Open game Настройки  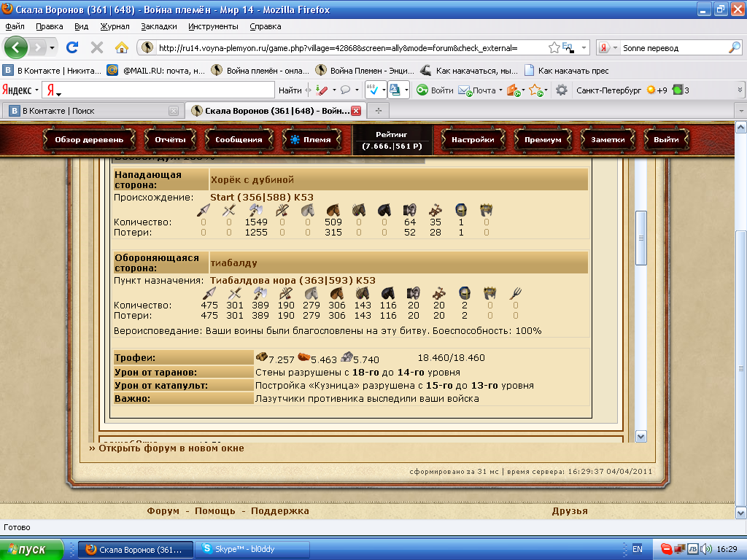pos(473,139)
